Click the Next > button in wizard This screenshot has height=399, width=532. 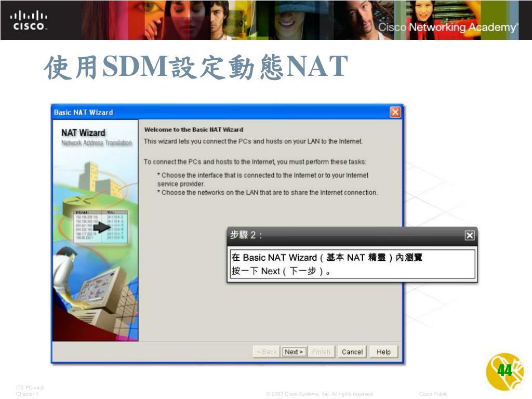tap(294, 352)
